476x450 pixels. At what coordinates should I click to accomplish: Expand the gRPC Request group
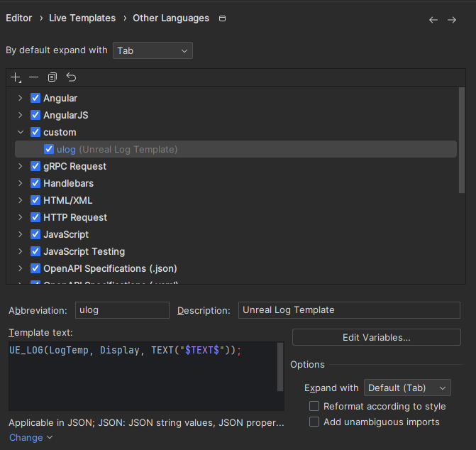(21, 166)
